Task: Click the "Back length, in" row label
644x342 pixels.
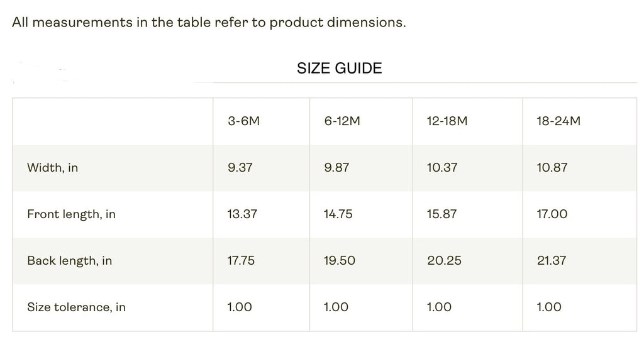Action: pos(69,260)
